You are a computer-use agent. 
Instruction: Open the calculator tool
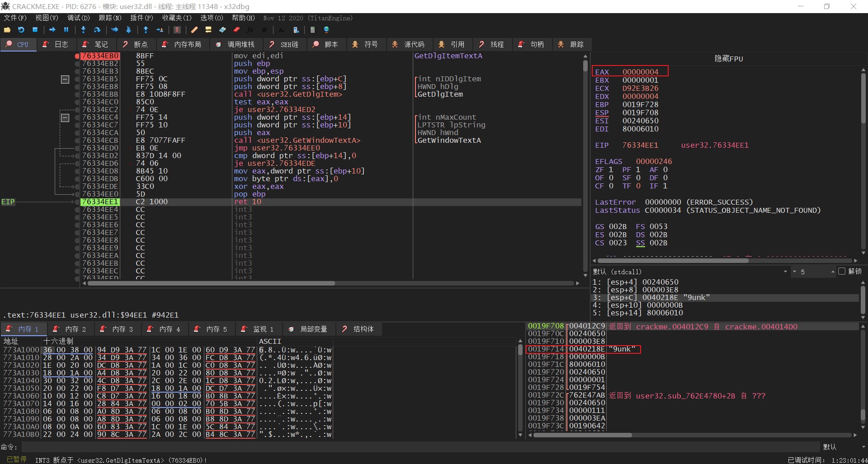[x=312, y=30]
